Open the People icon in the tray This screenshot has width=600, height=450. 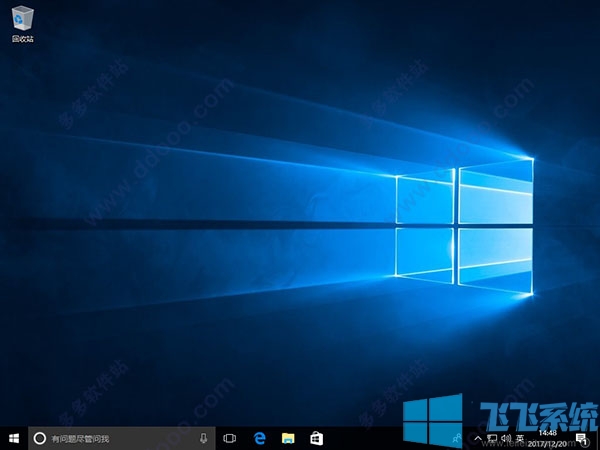pyautogui.click(x=458, y=438)
